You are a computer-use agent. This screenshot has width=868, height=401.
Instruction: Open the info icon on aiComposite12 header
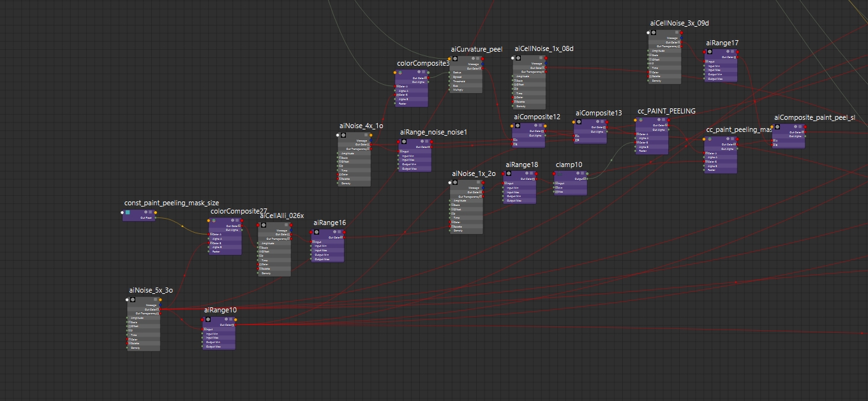pos(535,126)
